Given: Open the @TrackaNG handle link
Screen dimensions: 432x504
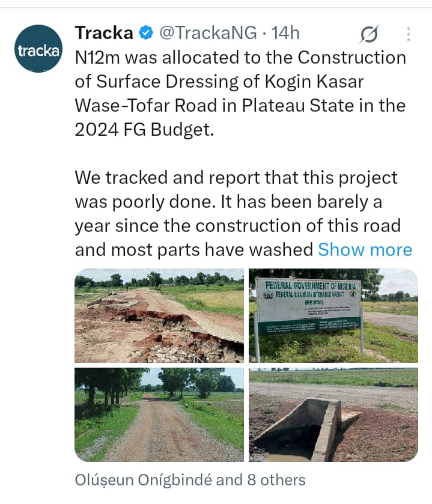Looking at the screenshot, I should click(207, 33).
